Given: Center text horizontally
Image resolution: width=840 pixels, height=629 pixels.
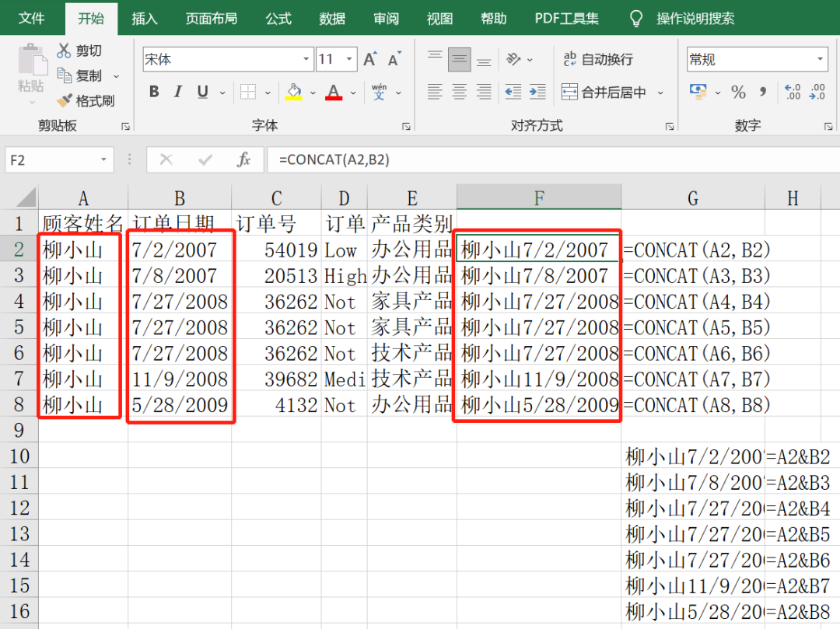Looking at the screenshot, I should [459, 92].
